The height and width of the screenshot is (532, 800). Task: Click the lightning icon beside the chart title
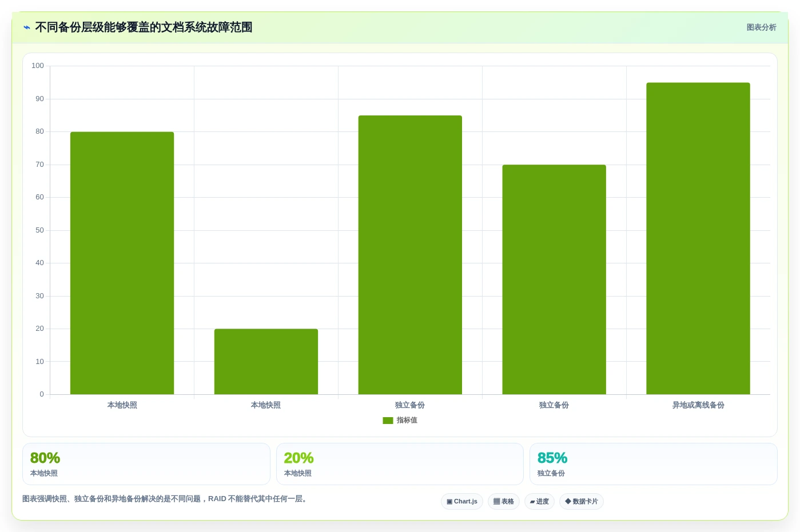27,27
